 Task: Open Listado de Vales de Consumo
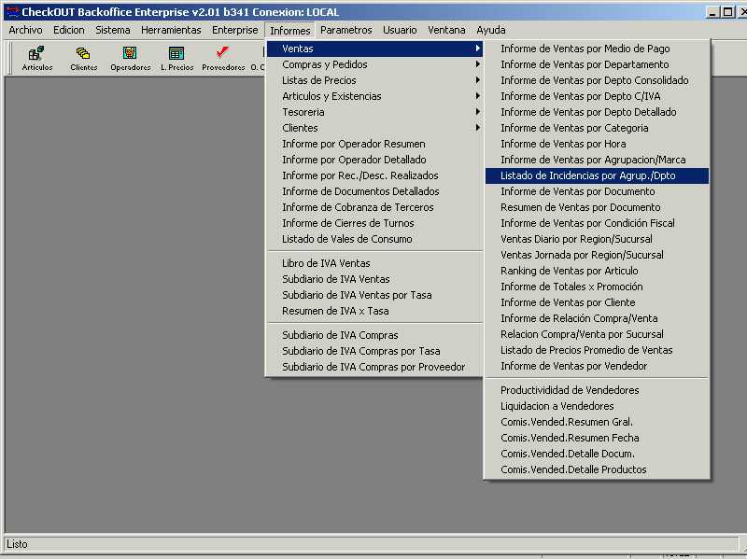pos(374,239)
